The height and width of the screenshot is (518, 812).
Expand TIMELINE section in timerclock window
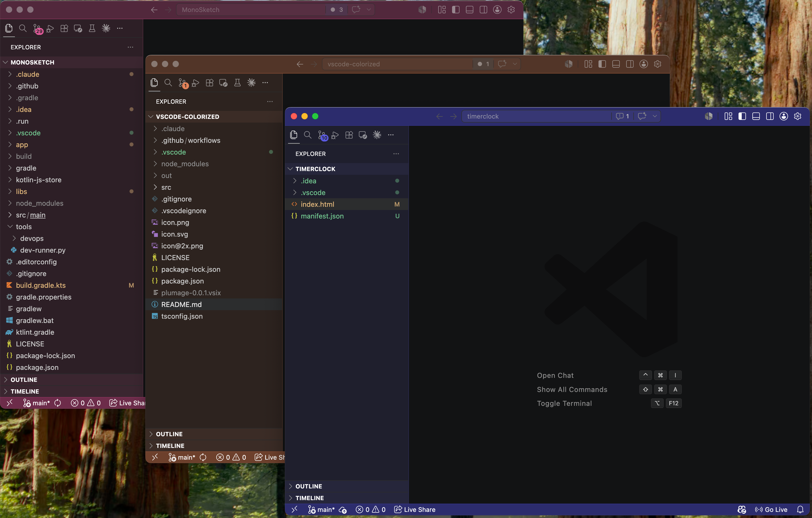(347, 498)
